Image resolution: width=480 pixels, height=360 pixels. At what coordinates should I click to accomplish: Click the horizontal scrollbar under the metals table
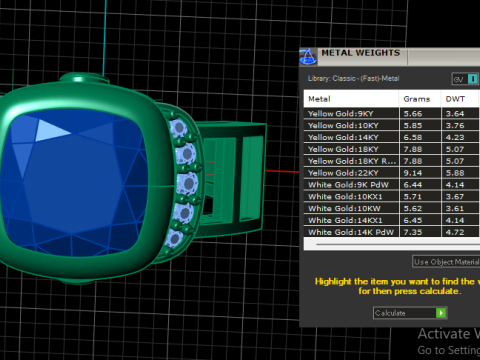tap(398, 244)
